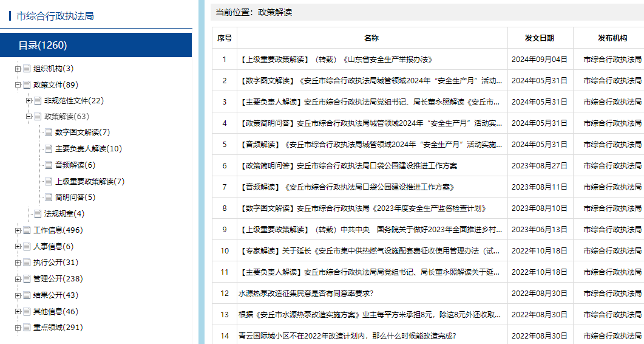This screenshot has width=644, height=344.
Task: Open 青云国际城小区 question link
Action: pyautogui.click(x=347, y=336)
